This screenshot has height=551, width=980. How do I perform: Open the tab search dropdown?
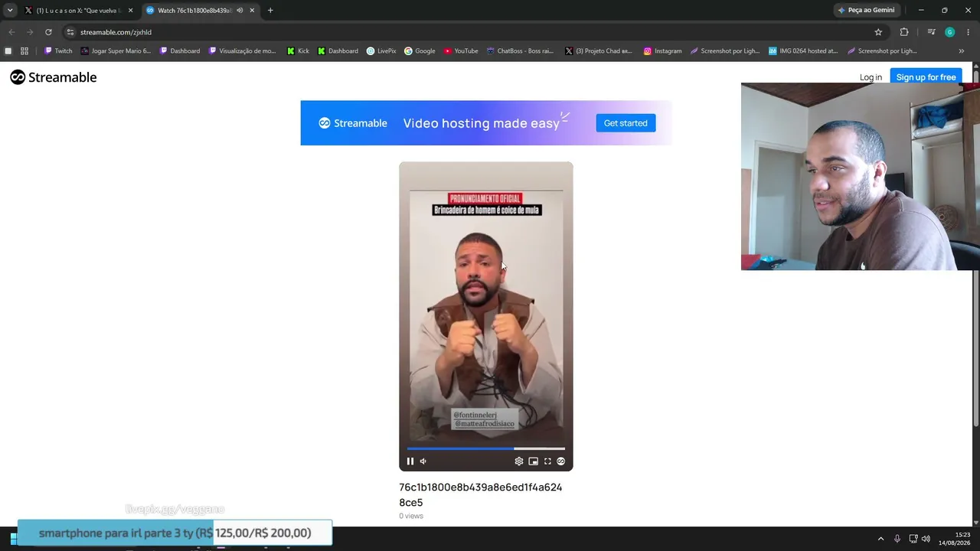coord(10,11)
